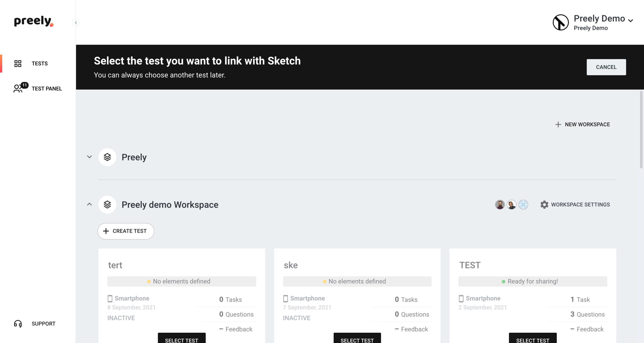Open the Preely Demo account dropdown arrow
This screenshot has width=644, height=343.
point(630,21)
